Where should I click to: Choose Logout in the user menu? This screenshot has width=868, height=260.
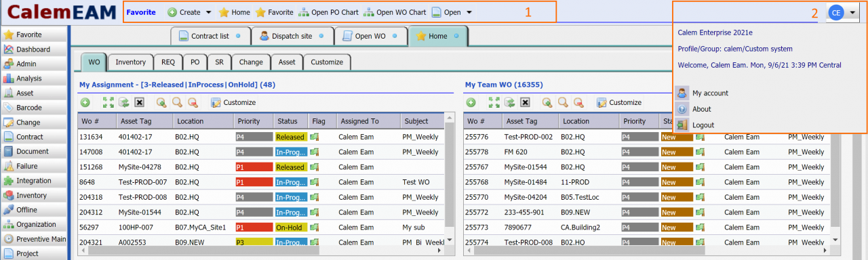point(696,125)
